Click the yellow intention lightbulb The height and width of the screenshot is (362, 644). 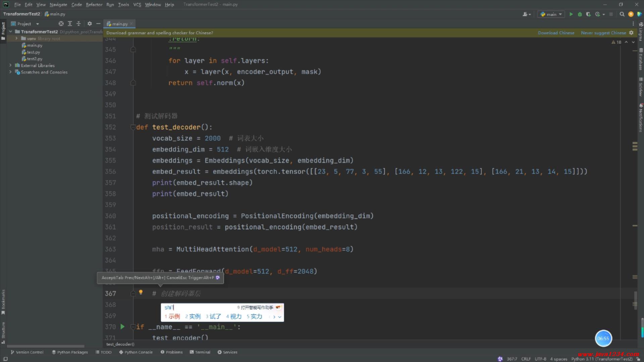141,292
